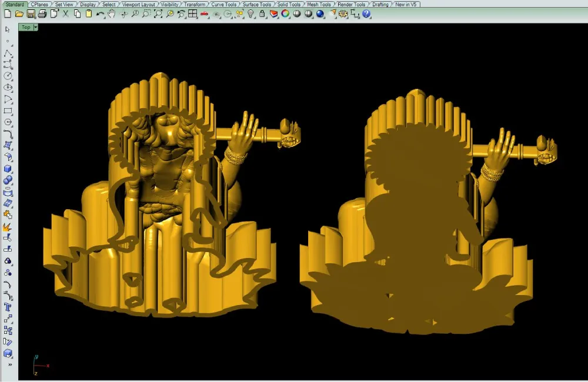588x382 pixels.
Task: Click the red car set view icon
Action: (x=205, y=14)
